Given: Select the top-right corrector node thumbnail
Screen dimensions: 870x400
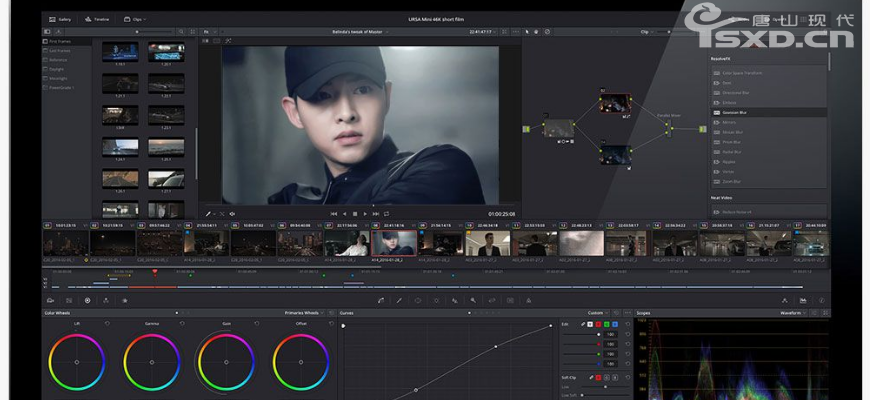Looking at the screenshot, I should (x=614, y=103).
